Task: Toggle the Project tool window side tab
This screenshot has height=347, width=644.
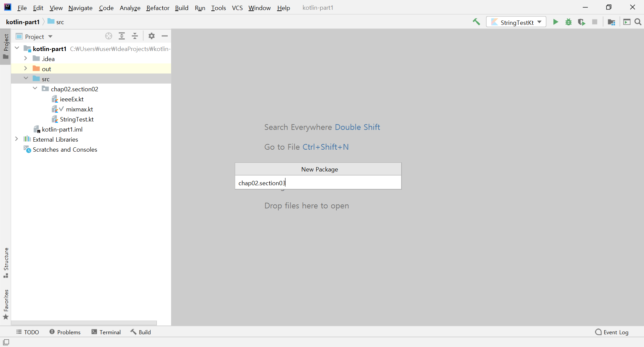Action: pos(6,47)
